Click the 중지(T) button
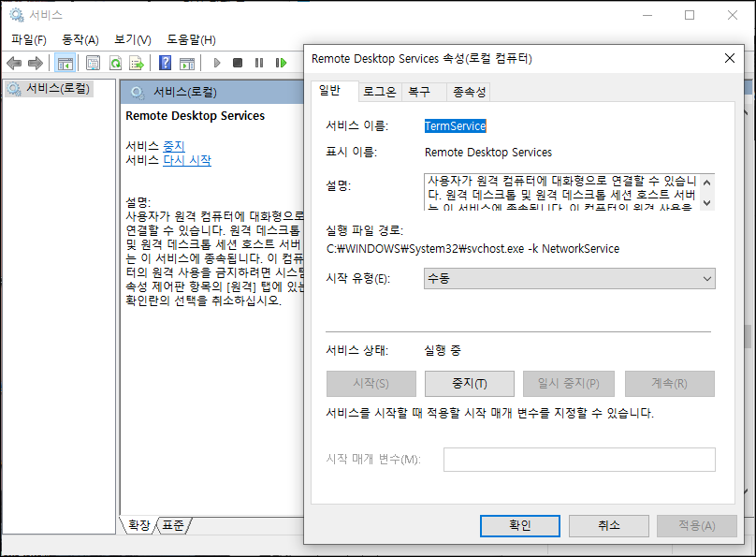The height and width of the screenshot is (557, 756). pyautogui.click(x=469, y=384)
